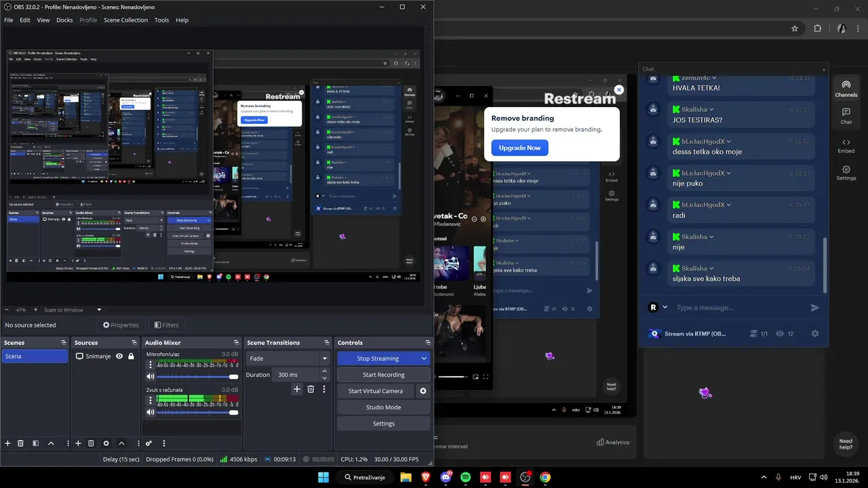The image size is (868, 488).
Task: Enable Studio Mode
Action: pos(383,407)
